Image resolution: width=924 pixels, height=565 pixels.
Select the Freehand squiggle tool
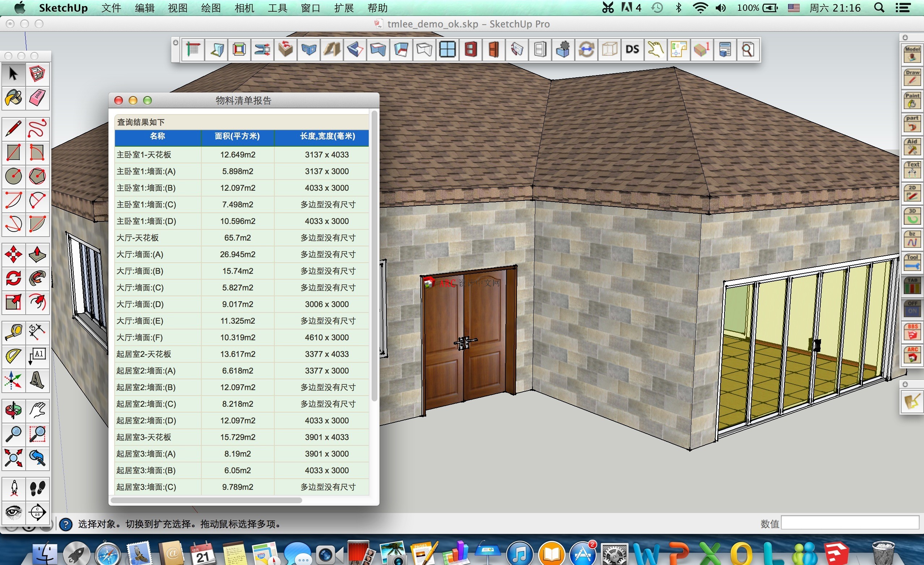37,129
